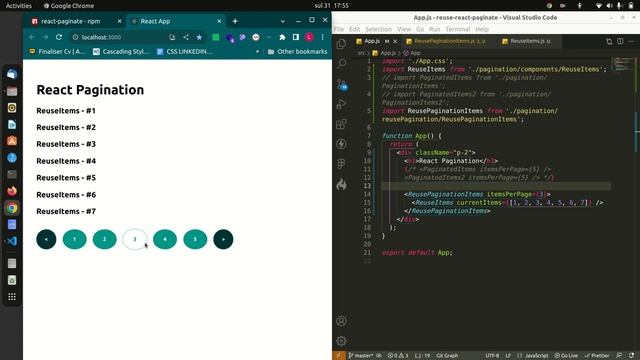Open the Search view in VS Code
The width and height of the screenshot is (640, 360).
(342, 63)
